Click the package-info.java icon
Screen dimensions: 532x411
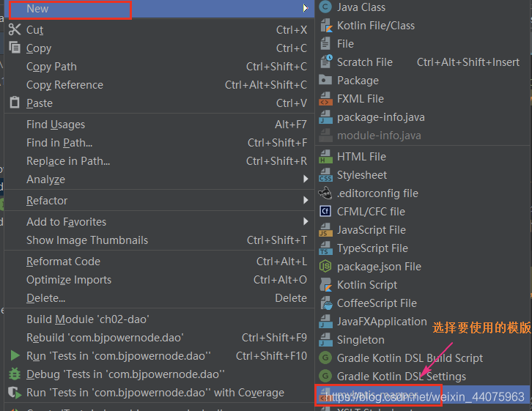click(325, 117)
